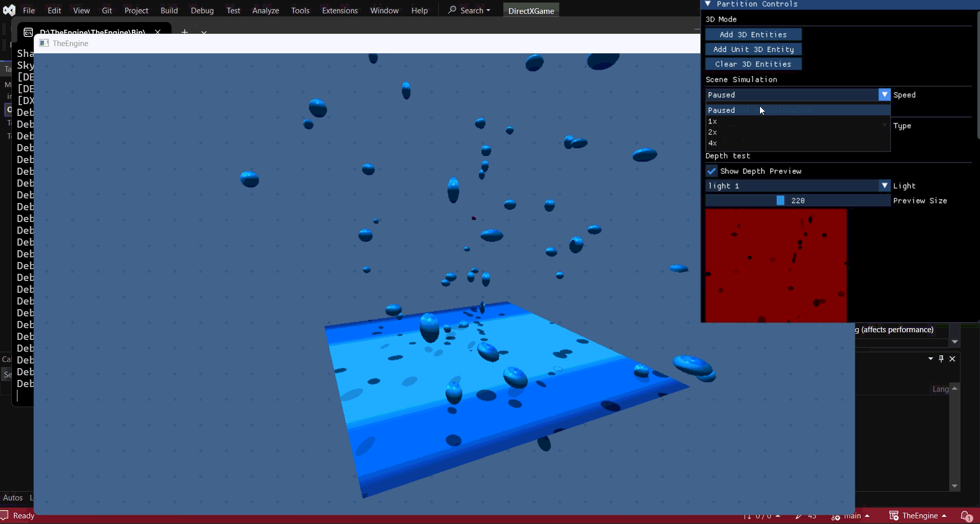980x524 pixels.
Task: Collapse the Partition Controls section
Action: pos(709,4)
